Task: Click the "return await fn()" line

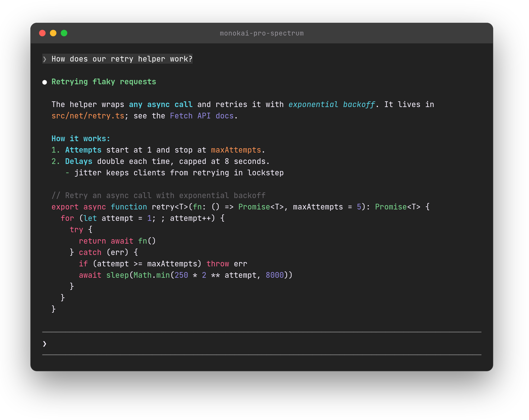Action: pyautogui.click(x=117, y=241)
